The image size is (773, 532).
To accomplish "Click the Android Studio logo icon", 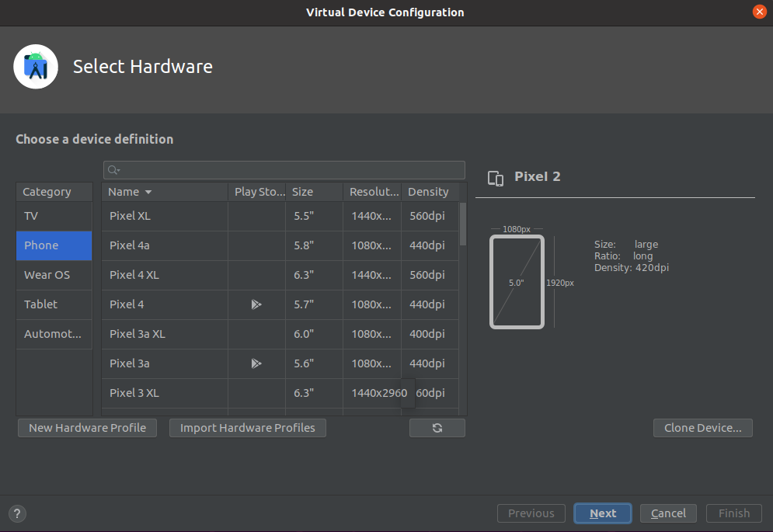I will [x=36, y=67].
